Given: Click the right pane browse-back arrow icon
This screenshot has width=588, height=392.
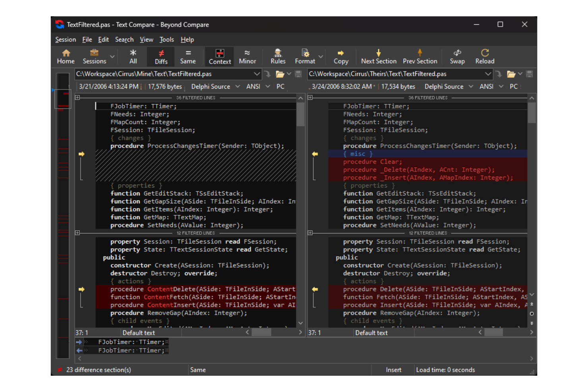Looking at the screenshot, I should pyautogui.click(x=499, y=74).
